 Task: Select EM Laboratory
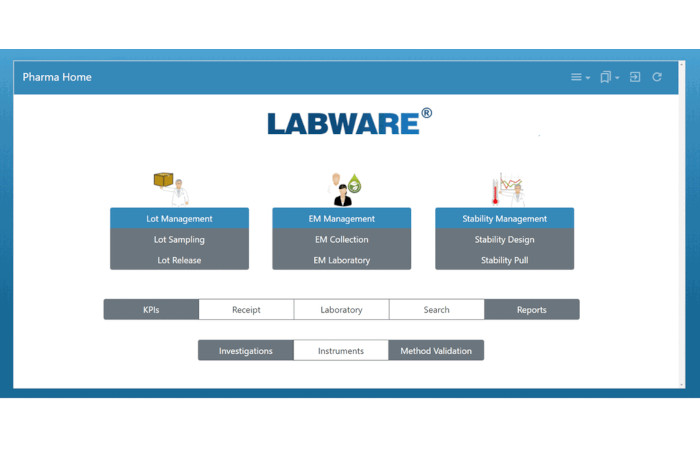click(x=342, y=260)
